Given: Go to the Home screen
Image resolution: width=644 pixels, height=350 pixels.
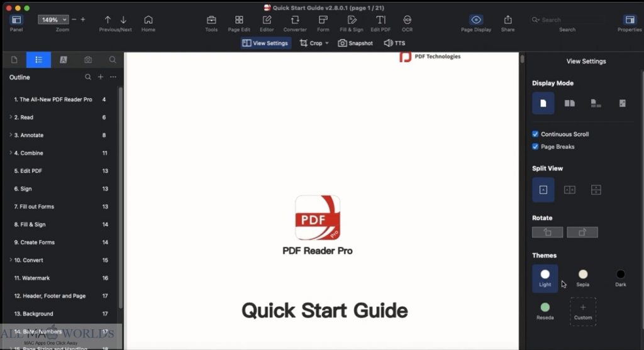Looking at the screenshot, I should coord(148,19).
